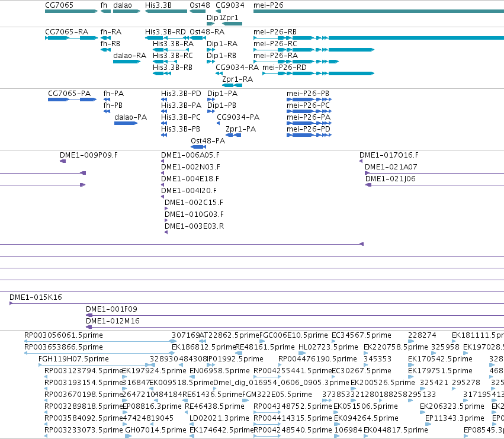
Task: Click the transcript label 'mei-P26-RC'
Action: tap(275, 44)
